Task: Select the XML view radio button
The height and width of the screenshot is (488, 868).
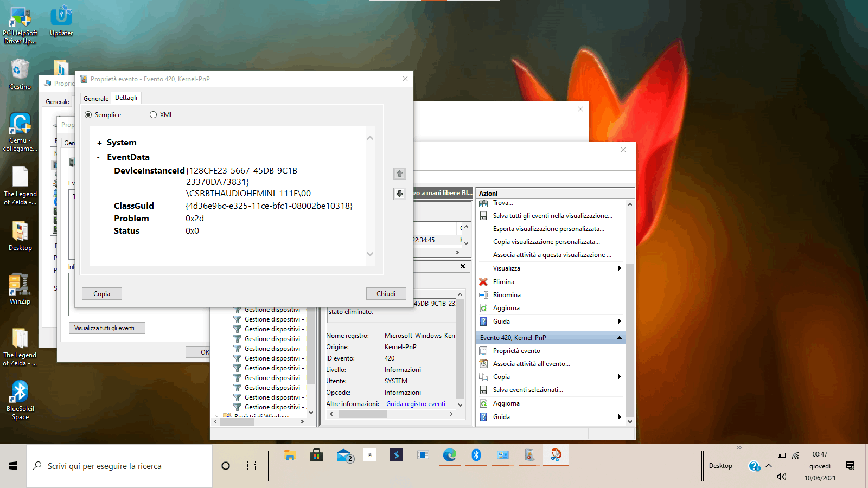Action: pyautogui.click(x=154, y=115)
